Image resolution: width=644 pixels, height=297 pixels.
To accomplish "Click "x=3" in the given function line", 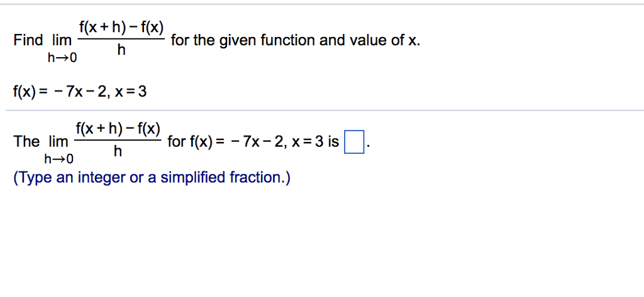I will [x=133, y=92].
